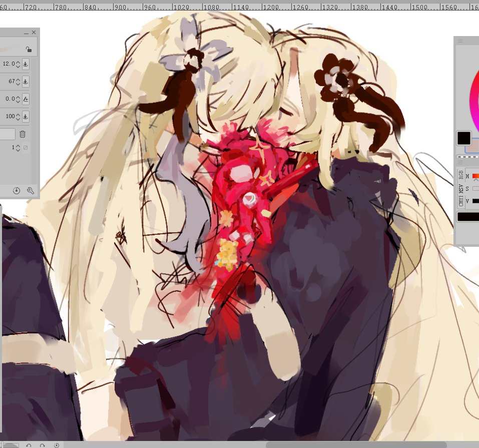Open sub tool detail wrench icon
Image resolution: width=479 pixels, height=448 pixels.
click(30, 191)
